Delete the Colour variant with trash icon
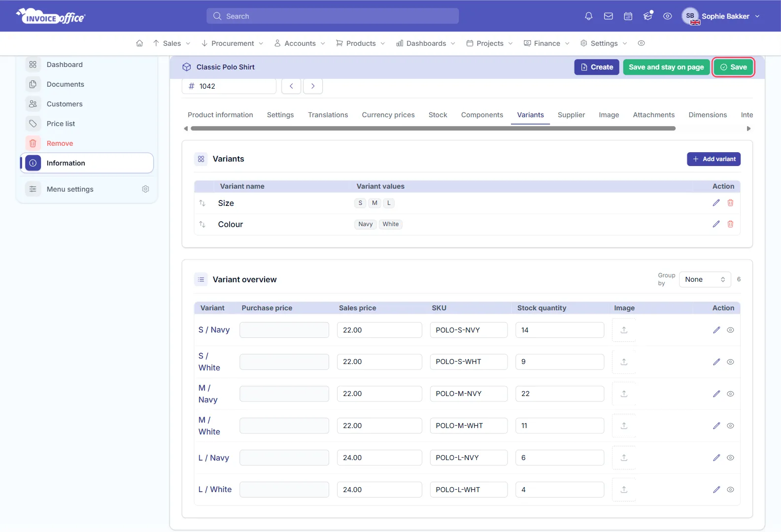 point(730,224)
